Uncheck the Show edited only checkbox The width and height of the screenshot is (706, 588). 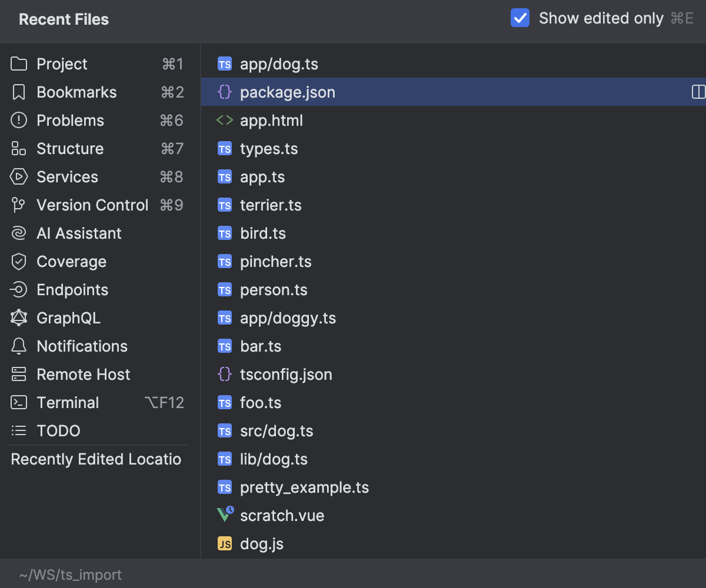tap(520, 18)
